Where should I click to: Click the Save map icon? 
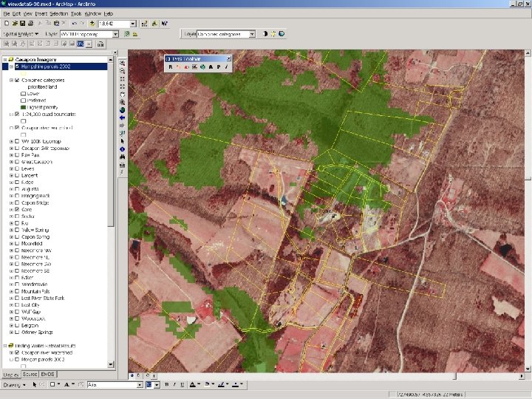24,24
